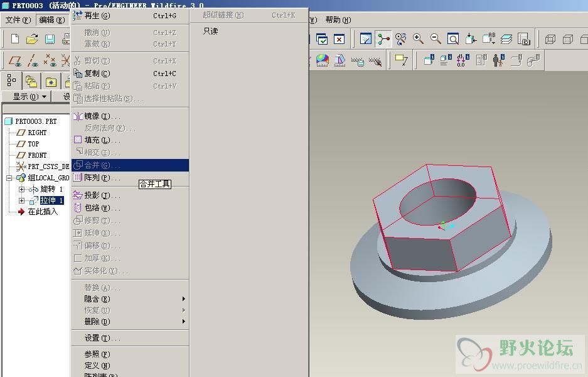
Task: Toggle the spin center icon
Action: [x=383, y=39]
